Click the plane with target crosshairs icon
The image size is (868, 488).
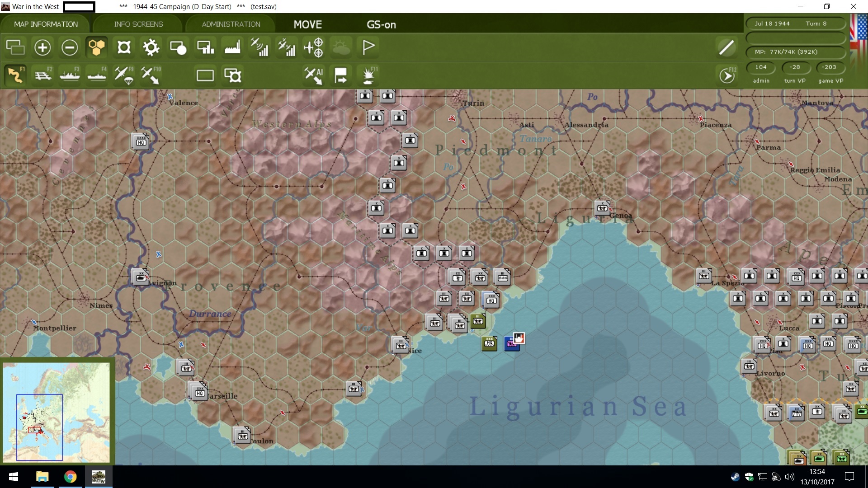(x=314, y=47)
